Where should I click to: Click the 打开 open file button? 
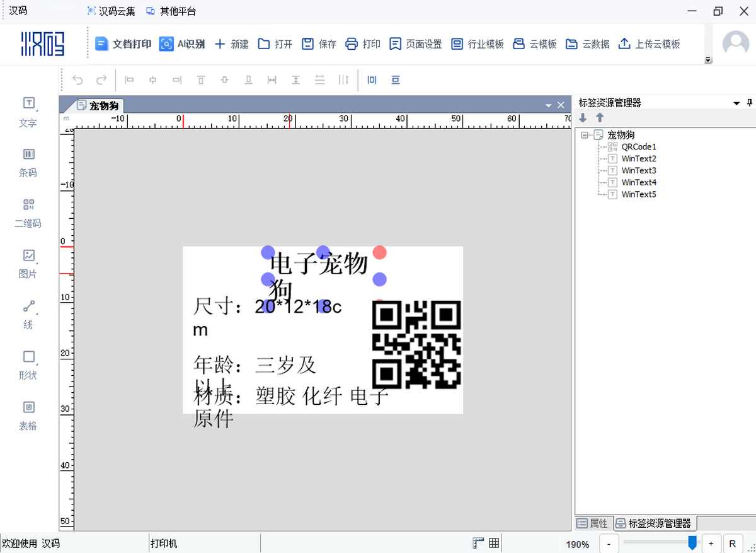click(x=275, y=44)
